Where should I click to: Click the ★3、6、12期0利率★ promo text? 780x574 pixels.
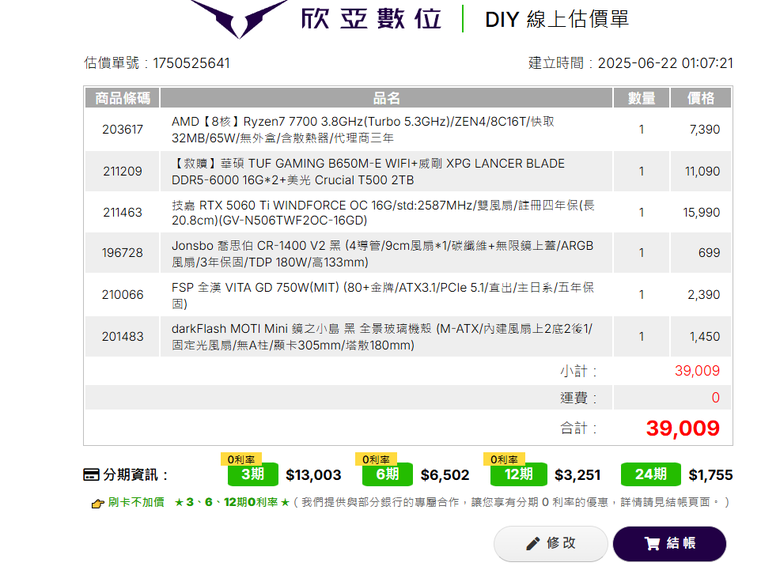[x=232, y=502]
